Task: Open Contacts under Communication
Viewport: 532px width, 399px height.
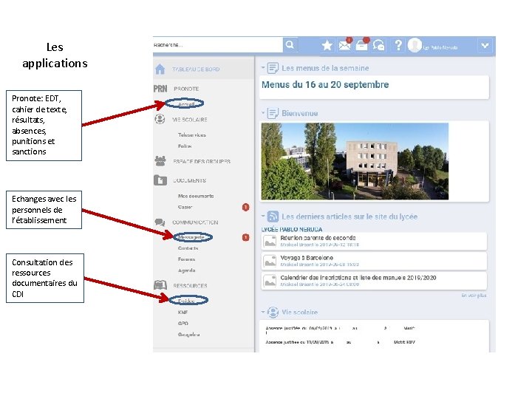Action: click(x=188, y=248)
